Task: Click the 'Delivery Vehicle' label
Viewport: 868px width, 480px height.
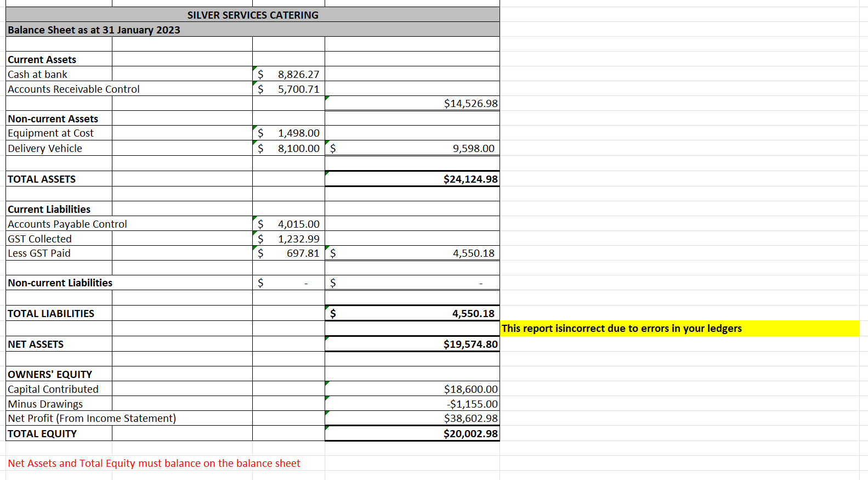Action: [45, 148]
